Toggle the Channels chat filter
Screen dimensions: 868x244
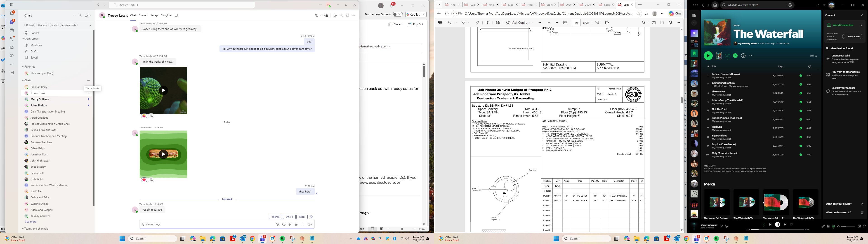tap(42, 25)
